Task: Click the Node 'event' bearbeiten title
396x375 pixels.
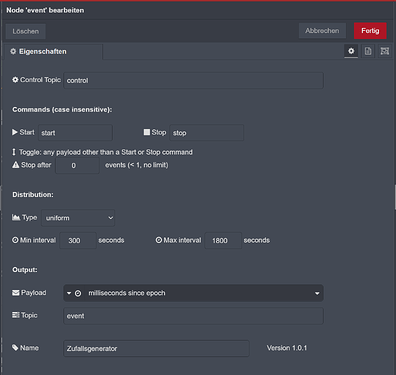Action: tap(45, 10)
